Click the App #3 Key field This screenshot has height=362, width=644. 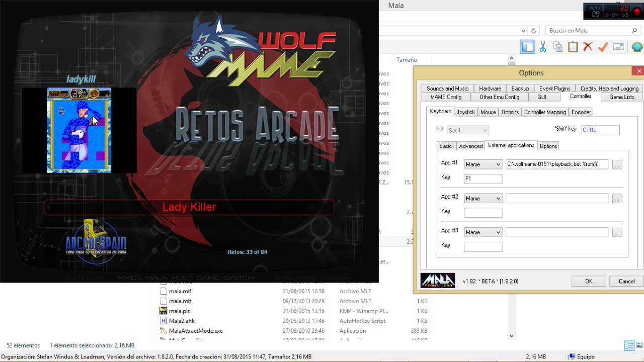tap(483, 247)
